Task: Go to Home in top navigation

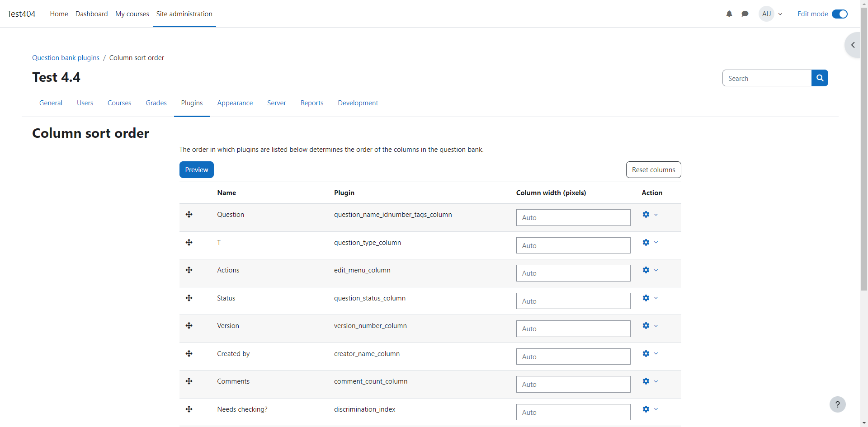Action: pos(59,14)
